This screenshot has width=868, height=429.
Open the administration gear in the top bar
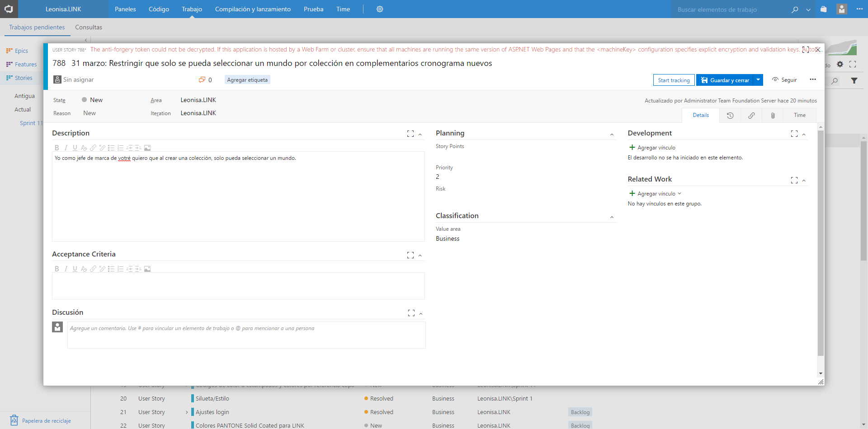380,9
